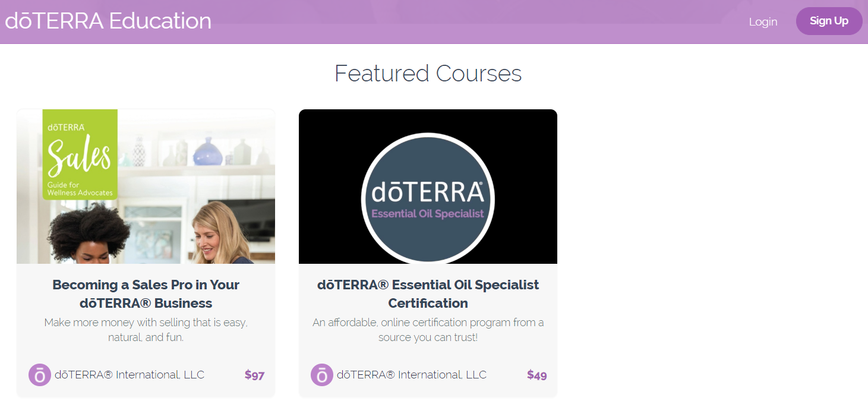Click the round dōTERRA Essential Oil Specialist badge
Screen dimensions: 868x404
click(428, 198)
